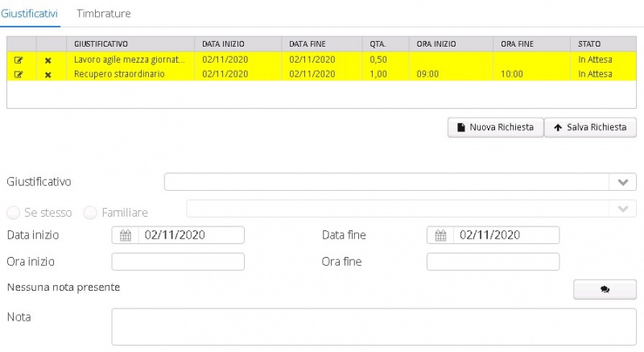The height and width of the screenshot is (352, 644).
Task: Select the Familiare radio option
Action: coord(90,213)
